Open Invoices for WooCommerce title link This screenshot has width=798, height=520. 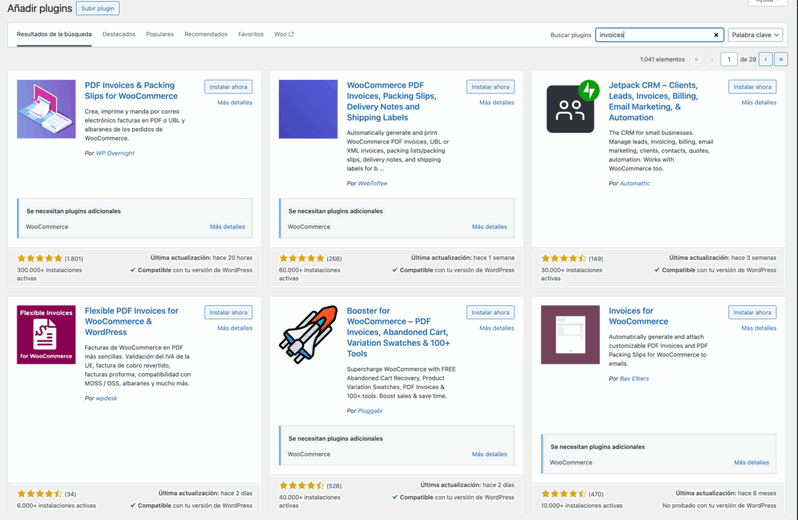[638, 316]
